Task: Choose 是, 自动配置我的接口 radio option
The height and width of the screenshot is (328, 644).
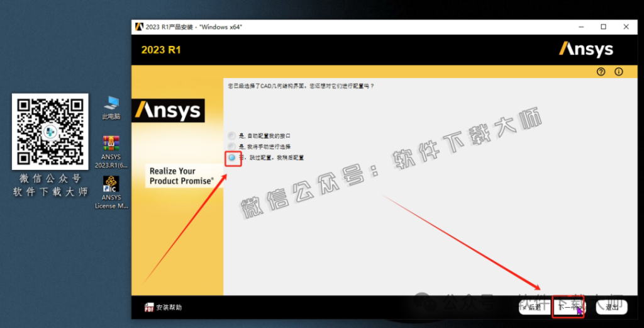Action: pos(231,135)
